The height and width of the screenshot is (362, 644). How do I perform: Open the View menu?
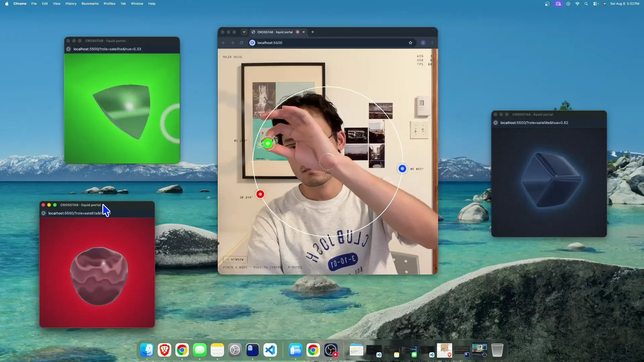click(57, 4)
